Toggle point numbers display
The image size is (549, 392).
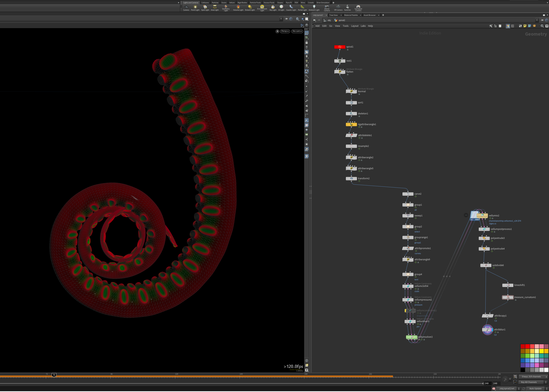coord(306,101)
